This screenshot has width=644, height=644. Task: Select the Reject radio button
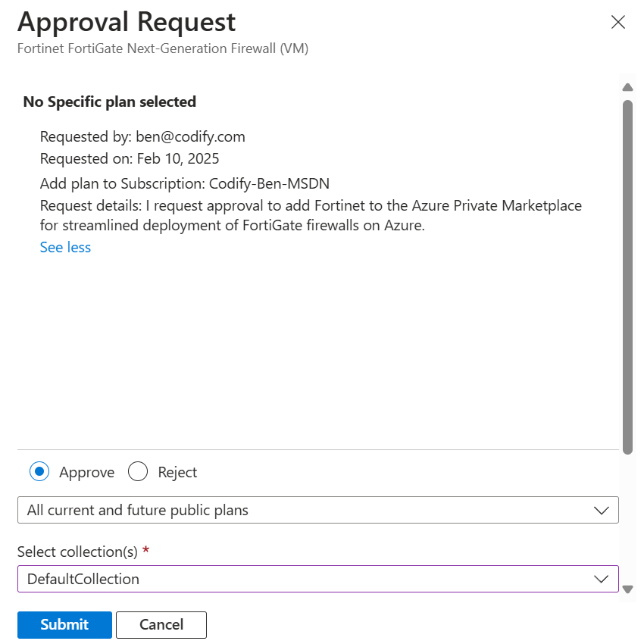tap(138, 471)
